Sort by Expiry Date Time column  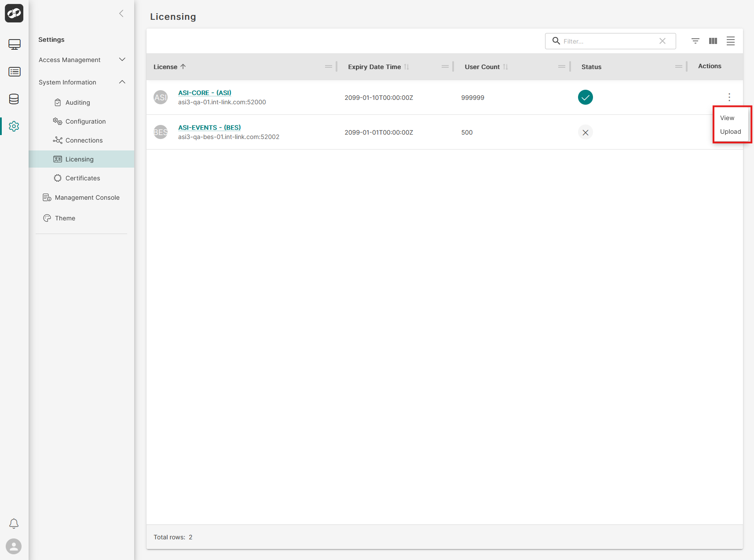pos(378,67)
